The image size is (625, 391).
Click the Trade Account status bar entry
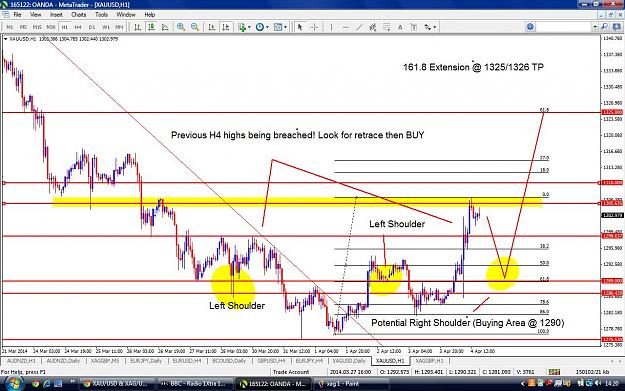[291, 372]
